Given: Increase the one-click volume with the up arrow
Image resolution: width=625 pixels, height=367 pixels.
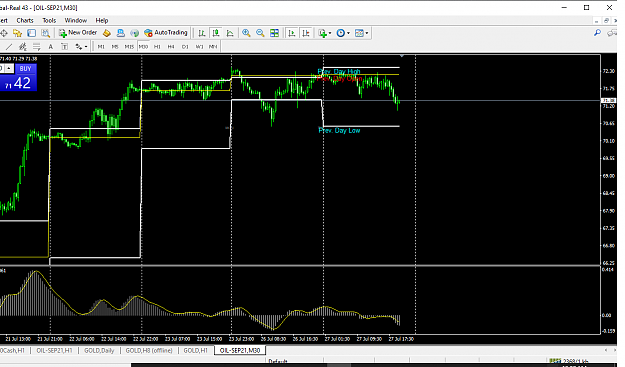Looking at the screenshot, I should click(x=9, y=69).
